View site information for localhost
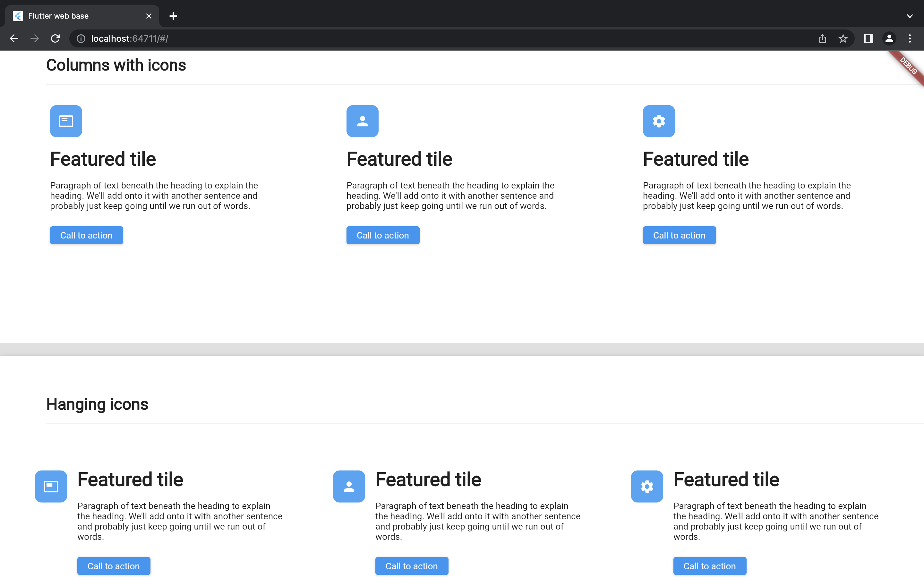The height and width of the screenshot is (577, 924). 81,38
